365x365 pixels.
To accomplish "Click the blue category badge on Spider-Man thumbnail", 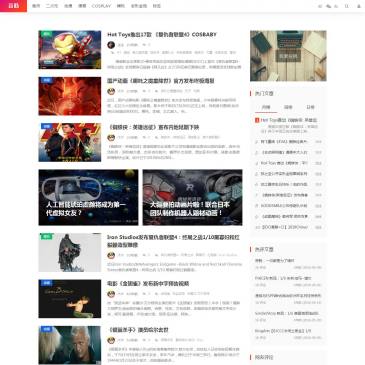I will click(x=47, y=126).
